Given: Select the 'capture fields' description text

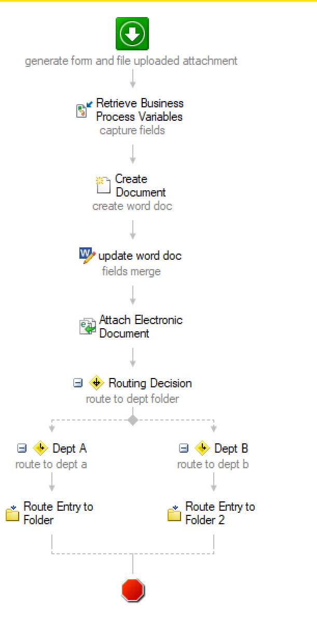Looking at the screenshot, I should (x=132, y=130).
